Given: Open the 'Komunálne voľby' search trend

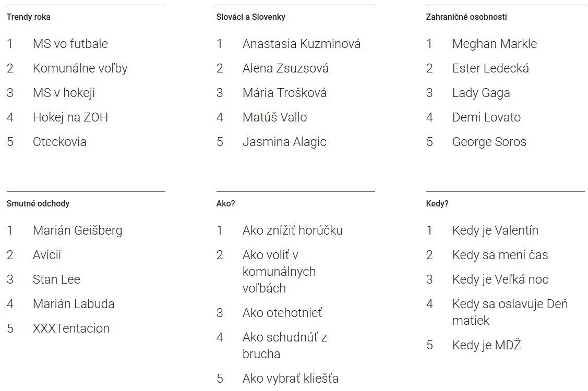Looking at the screenshot, I should click(80, 68).
